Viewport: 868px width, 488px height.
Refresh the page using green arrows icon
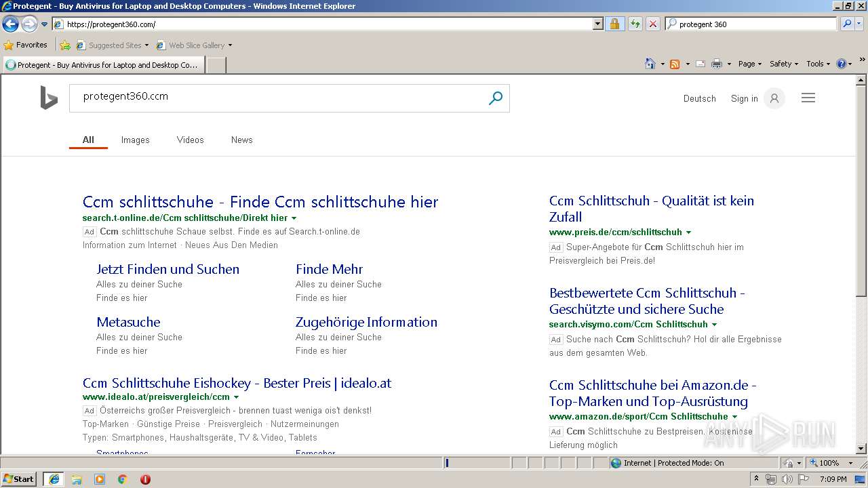(635, 24)
